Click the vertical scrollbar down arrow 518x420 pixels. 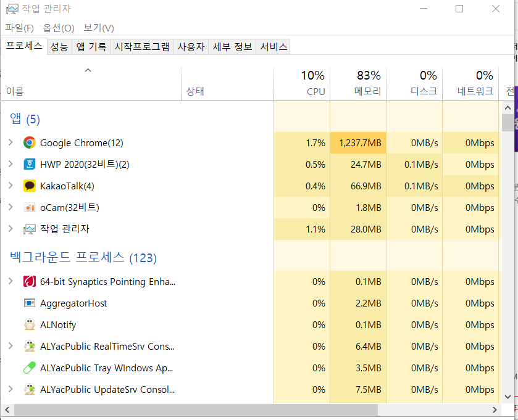click(508, 397)
